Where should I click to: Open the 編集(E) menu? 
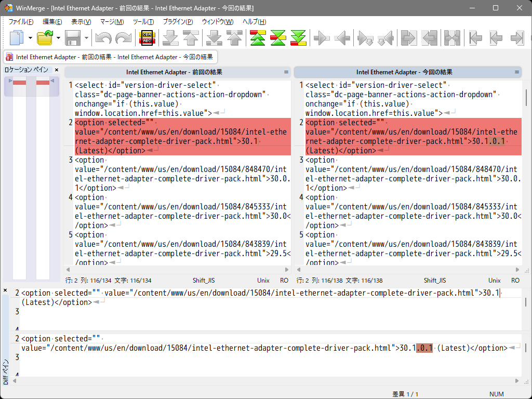[x=52, y=22]
